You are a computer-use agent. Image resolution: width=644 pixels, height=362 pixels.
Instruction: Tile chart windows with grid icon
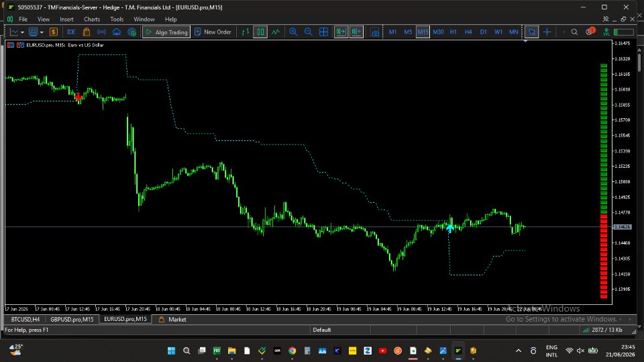coord(323,32)
